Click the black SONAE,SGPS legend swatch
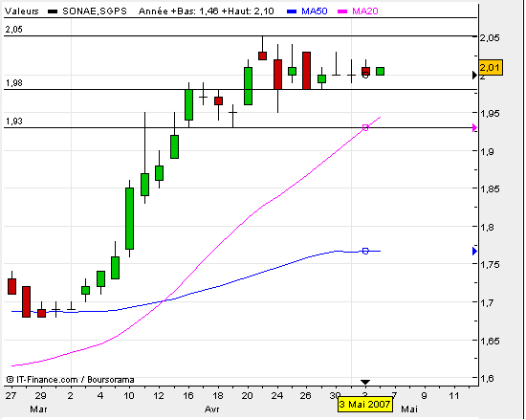Screen dimensions: 526x420 pos(53,11)
